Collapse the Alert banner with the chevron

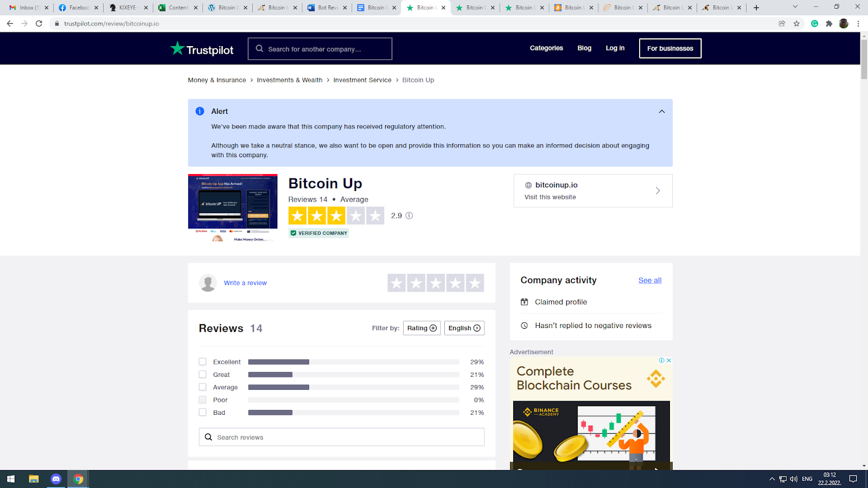coord(661,111)
